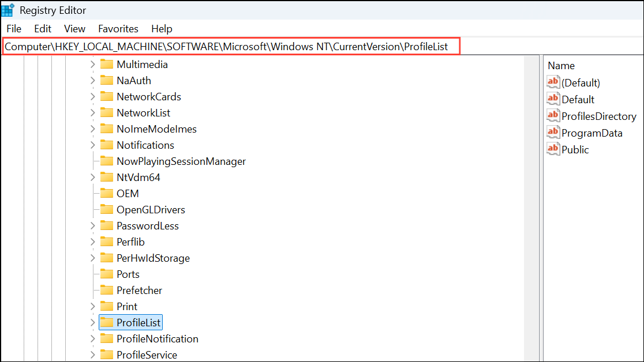Expand the PerHwIdStorage key
The image size is (644, 362).
click(93, 258)
